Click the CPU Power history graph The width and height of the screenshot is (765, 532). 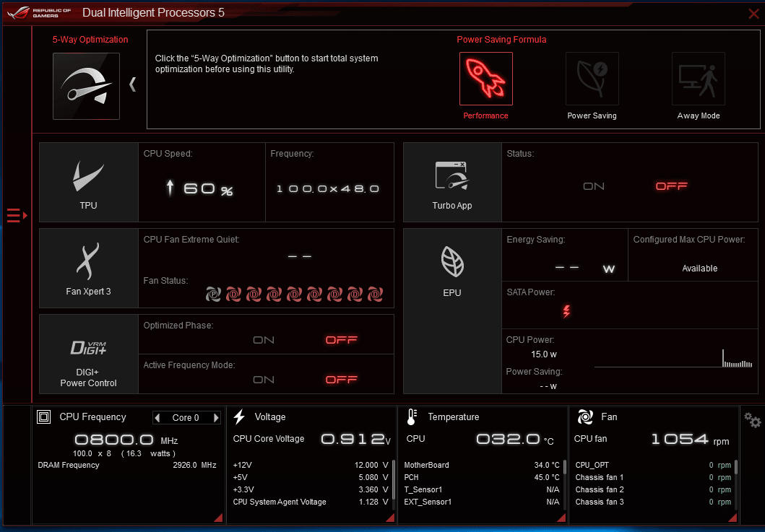pos(673,358)
